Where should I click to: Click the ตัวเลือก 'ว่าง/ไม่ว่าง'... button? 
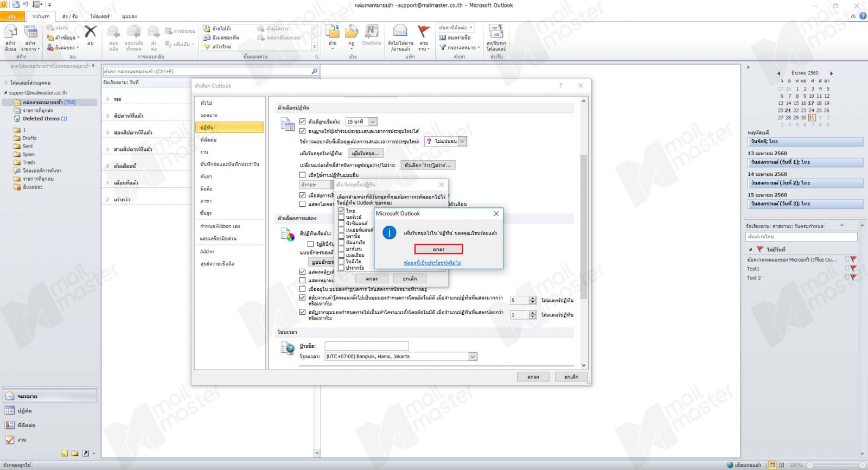click(x=427, y=165)
